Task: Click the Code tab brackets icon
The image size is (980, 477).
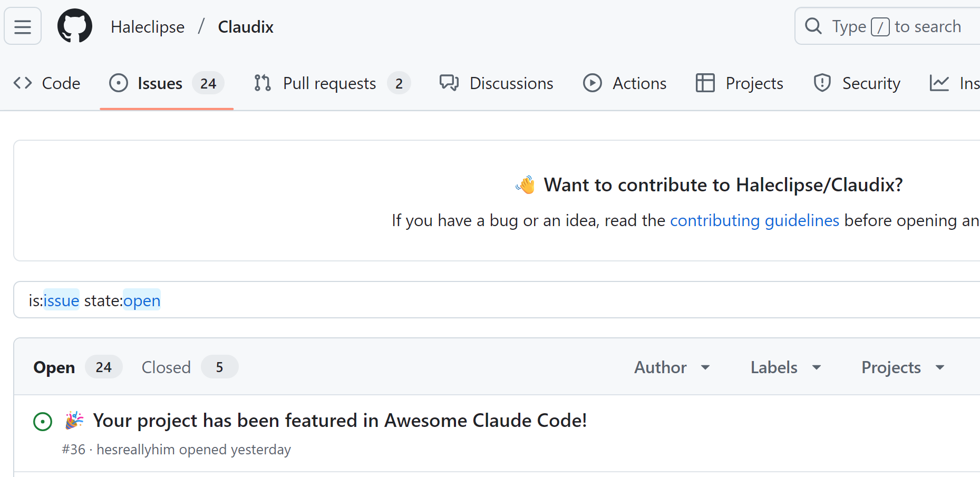Action: click(x=23, y=83)
